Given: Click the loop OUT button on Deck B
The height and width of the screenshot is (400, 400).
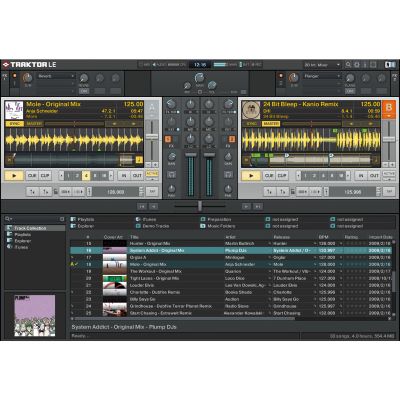Looking at the screenshot, I should point(374,176).
